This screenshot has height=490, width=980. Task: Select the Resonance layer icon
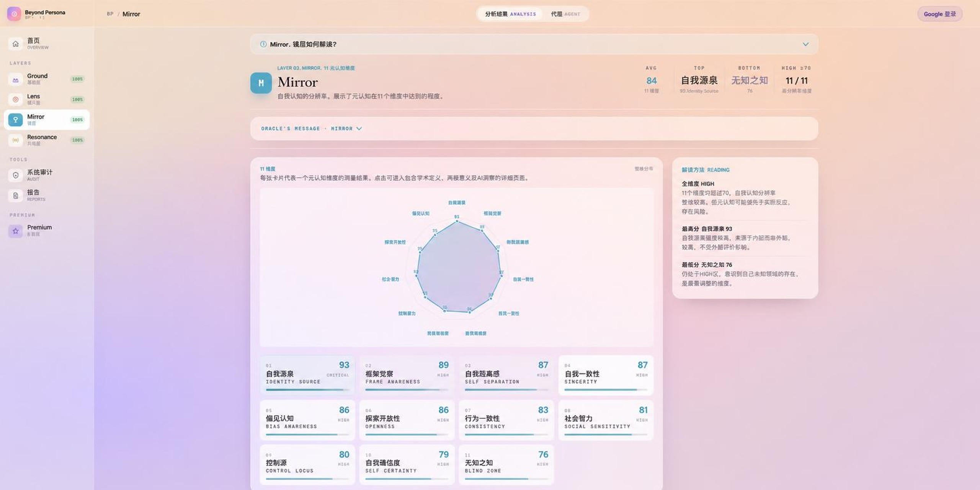[15, 140]
